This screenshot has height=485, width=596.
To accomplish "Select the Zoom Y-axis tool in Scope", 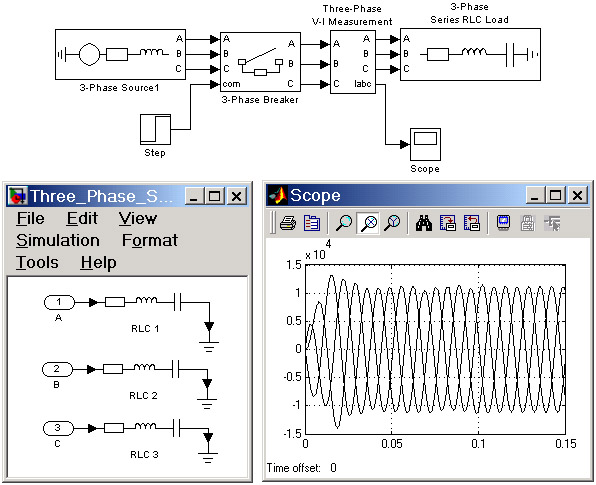I will coord(392,223).
